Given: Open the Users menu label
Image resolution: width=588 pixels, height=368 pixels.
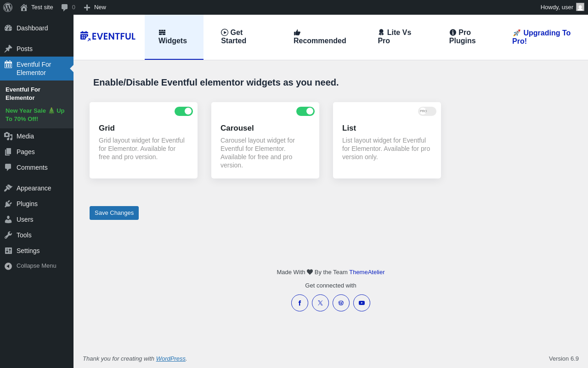Looking at the screenshot, I should click(x=25, y=219).
